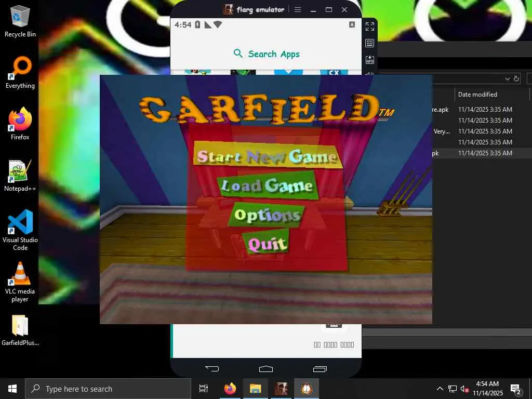Click the taskbar search box
The image size is (532, 399).
pyautogui.click(x=108, y=389)
